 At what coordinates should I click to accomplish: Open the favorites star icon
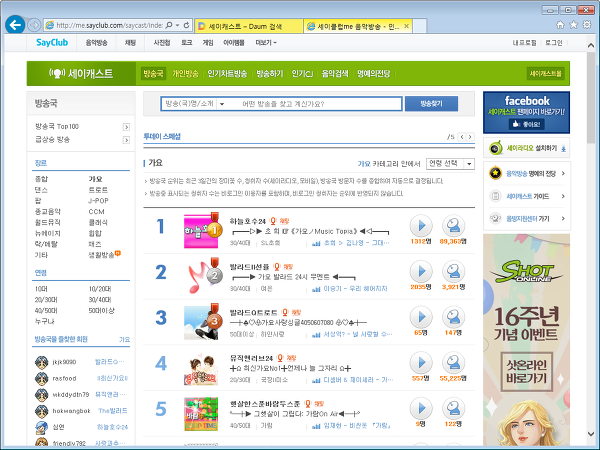click(573, 25)
